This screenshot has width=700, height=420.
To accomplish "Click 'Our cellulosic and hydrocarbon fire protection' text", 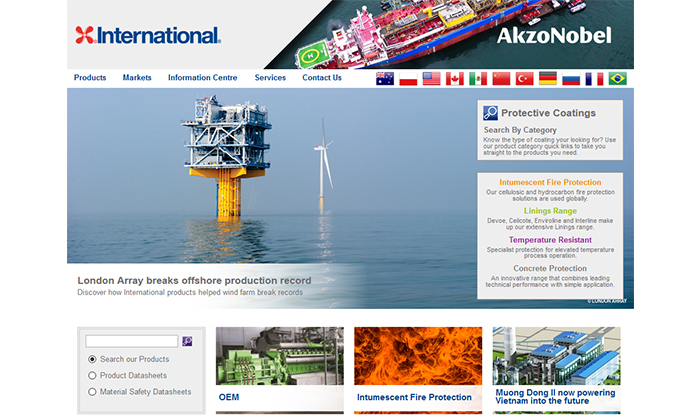I will coord(550,195).
